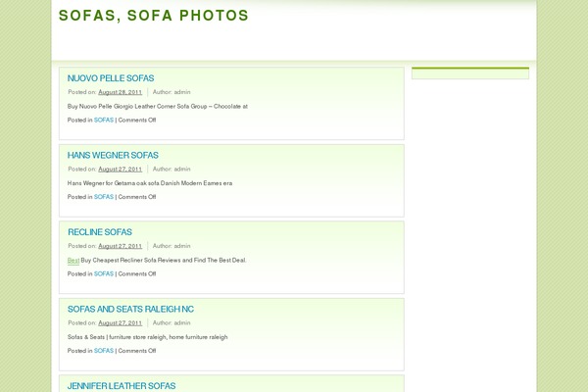The image size is (588, 392).
Task: Open the Recline Sofas post title
Action: 100,232
